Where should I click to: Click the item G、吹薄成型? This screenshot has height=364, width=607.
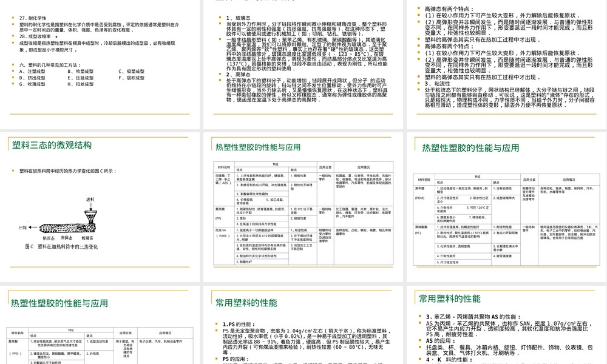[32, 84]
